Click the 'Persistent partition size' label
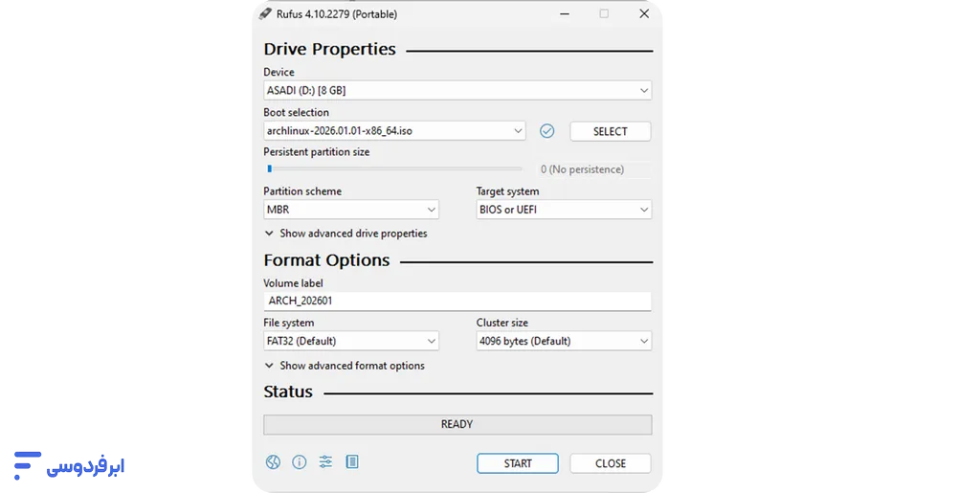980x493 pixels. [316, 152]
